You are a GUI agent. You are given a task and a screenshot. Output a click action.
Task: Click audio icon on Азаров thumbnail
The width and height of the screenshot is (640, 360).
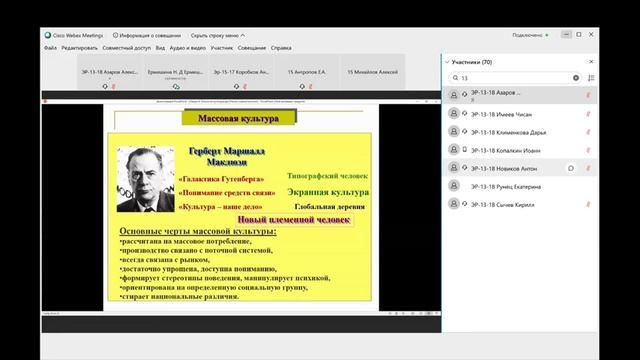(x=105, y=87)
